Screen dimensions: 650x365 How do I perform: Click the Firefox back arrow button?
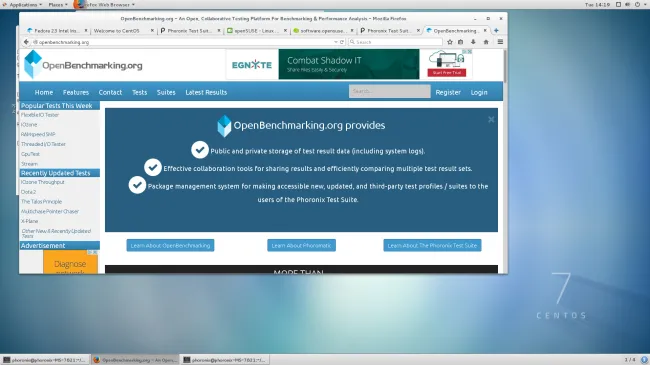tap(26, 42)
